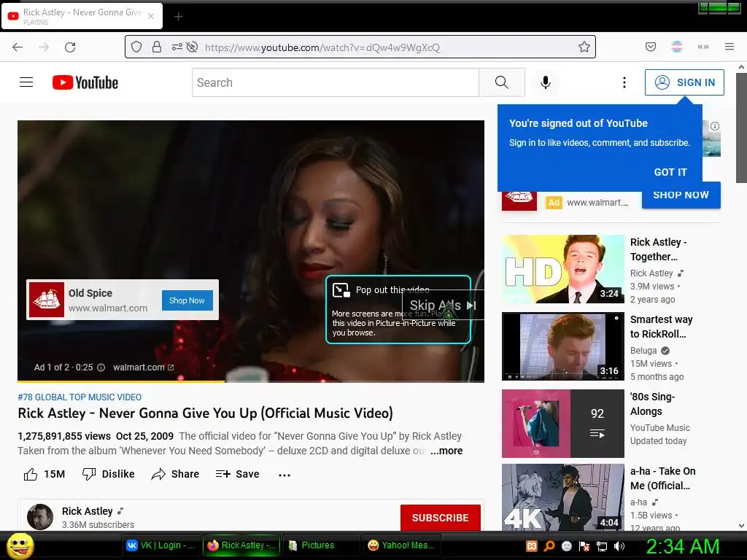Image resolution: width=747 pixels, height=560 pixels.
Task: Click the Old Spice ad logo overlay
Action: 46,300
